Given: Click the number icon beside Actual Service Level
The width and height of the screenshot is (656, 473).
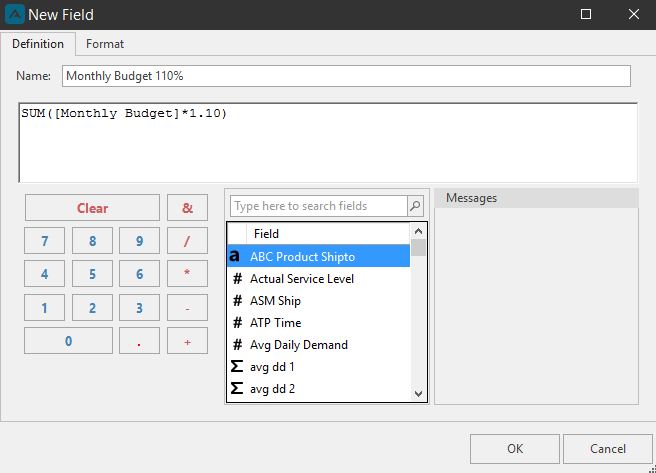Looking at the screenshot, I should point(237,279).
